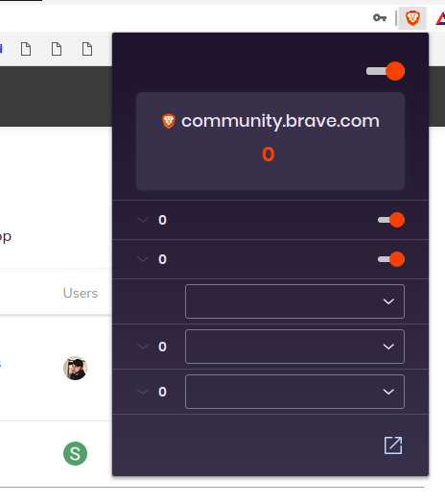Open the bottom dropdown in Shields panel
The width and height of the screenshot is (445, 504).
click(294, 392)
